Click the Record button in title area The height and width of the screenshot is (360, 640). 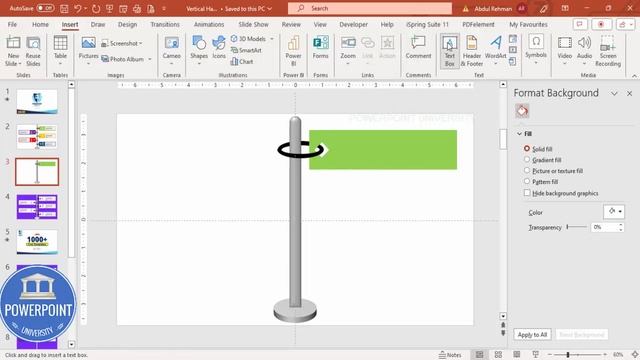coord(601,24)
